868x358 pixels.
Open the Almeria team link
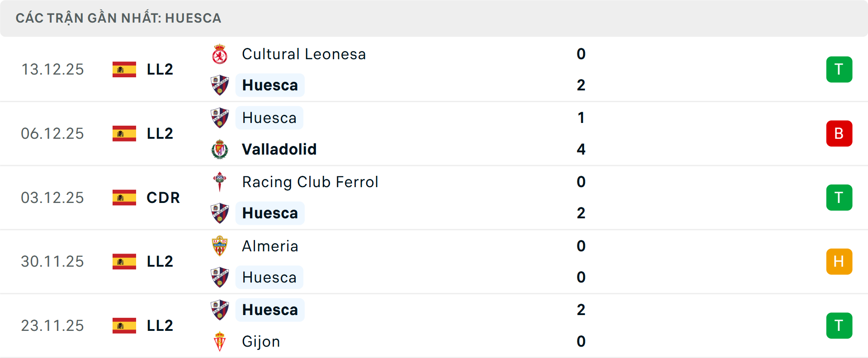[270, 246]
